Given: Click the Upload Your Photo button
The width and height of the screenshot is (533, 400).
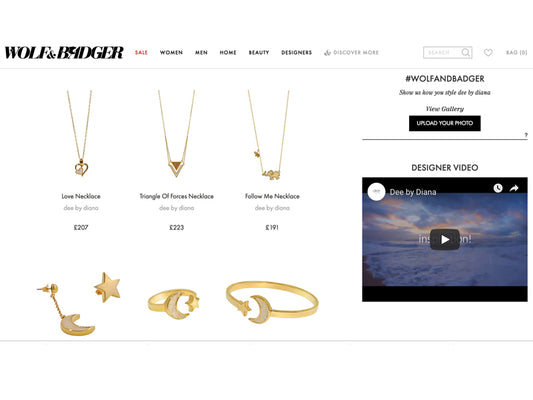Looking at the screenshot, I should [x=445, y=123].
